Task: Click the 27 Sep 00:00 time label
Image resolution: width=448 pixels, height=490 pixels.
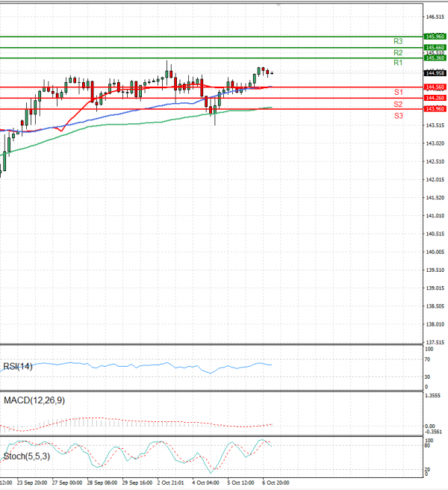Action: (67, 483)
